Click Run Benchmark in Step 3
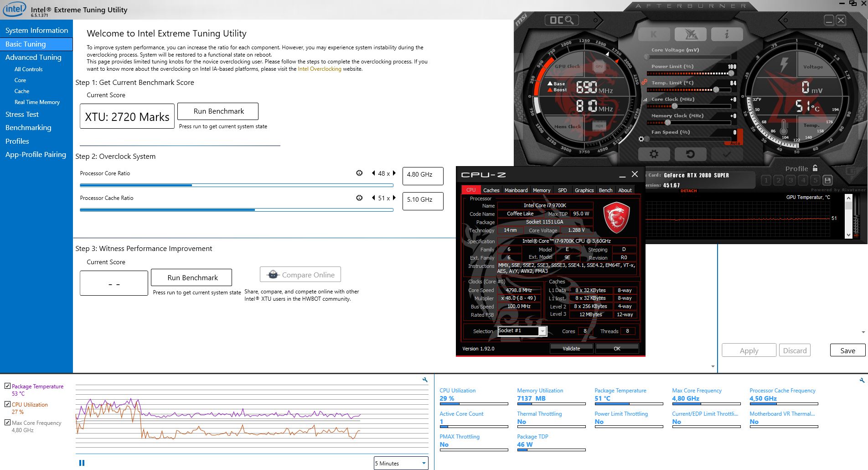Image resolution: width=868 pixels, height=470 pixels. click(x=192, y=277)
